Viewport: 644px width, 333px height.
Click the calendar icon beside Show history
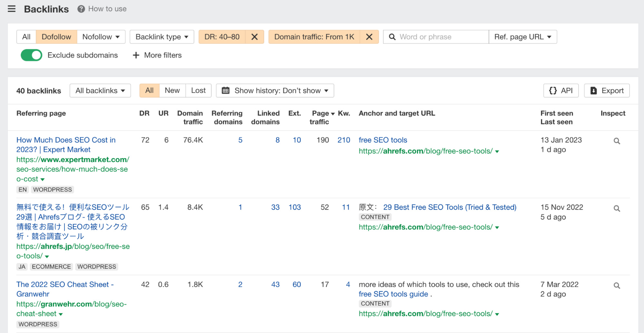(x=225, y=91)
